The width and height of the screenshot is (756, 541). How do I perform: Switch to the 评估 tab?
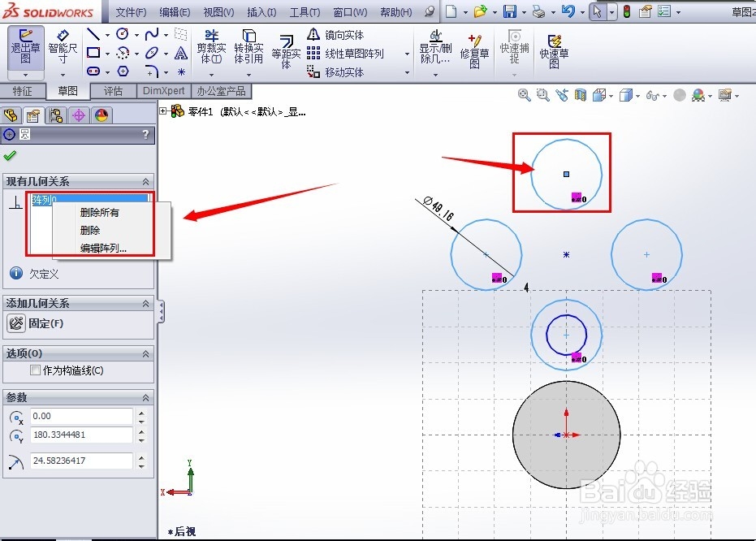(x=114, y=91)
